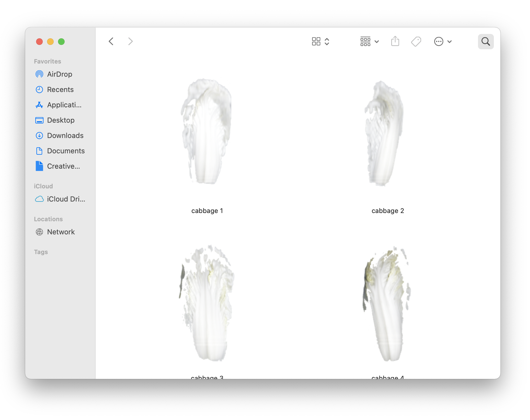Click the Network globe icon

coord(39,232)
